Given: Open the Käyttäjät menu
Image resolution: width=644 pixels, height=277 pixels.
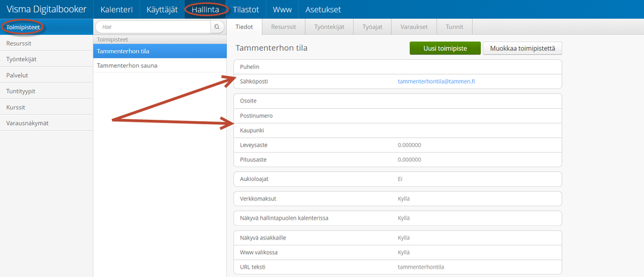Looking at the screenshot, I should [162, 10].
